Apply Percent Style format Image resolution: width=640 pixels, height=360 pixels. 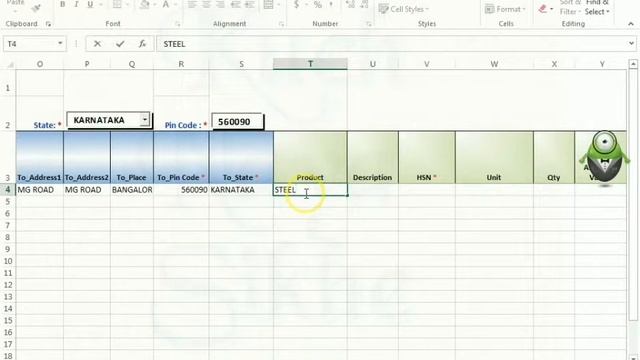pyautogui.click(x=318, y=4)
